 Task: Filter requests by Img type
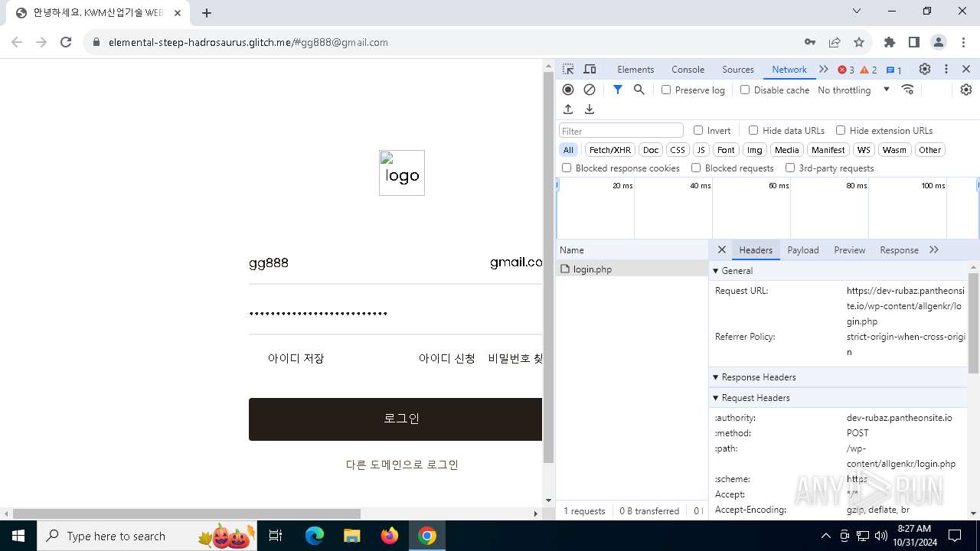point(755,150)
